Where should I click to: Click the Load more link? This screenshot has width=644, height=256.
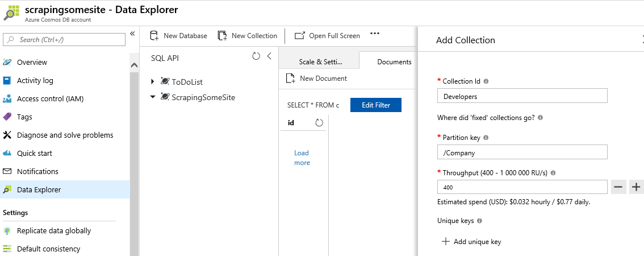[302, 158]
